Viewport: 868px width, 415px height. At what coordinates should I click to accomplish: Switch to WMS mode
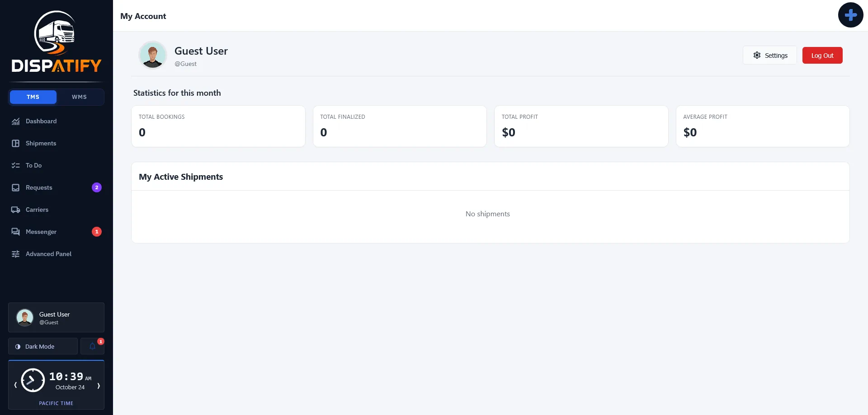point(79,97)
